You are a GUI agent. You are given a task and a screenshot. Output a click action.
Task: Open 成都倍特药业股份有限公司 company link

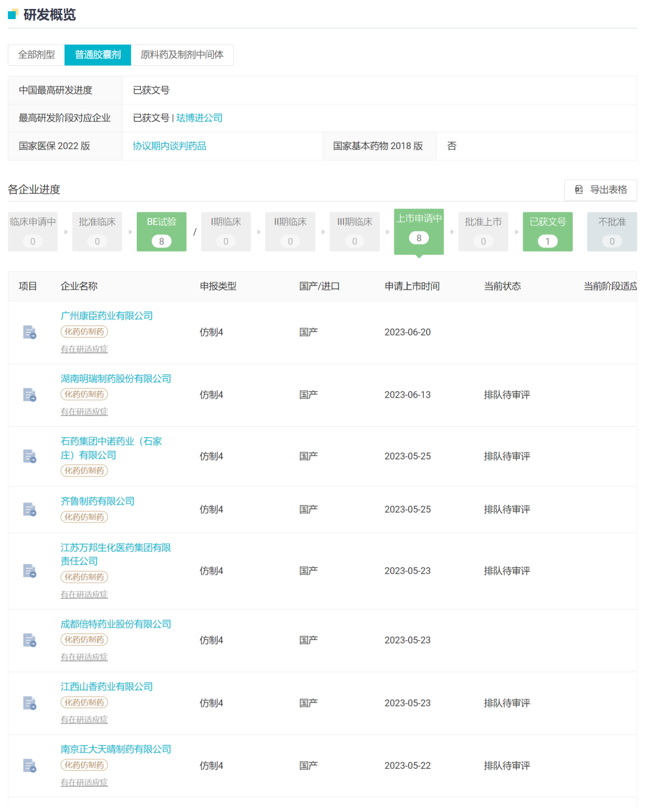[116, 624]
